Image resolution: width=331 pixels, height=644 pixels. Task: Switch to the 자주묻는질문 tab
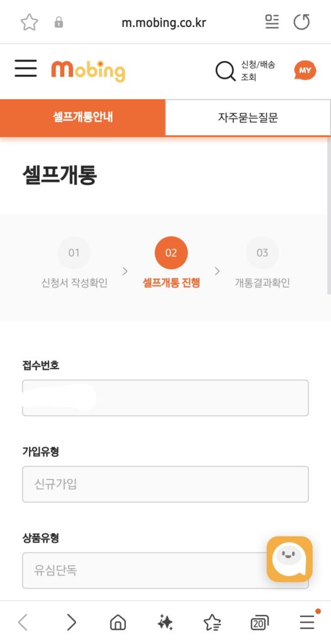tap(248, 118)
